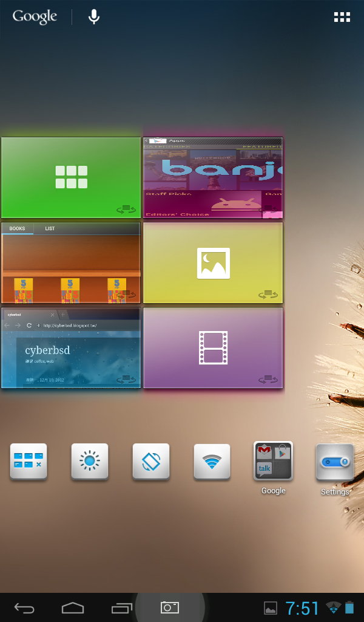Open the green app drawer widget tile

[x=72, y=178]
